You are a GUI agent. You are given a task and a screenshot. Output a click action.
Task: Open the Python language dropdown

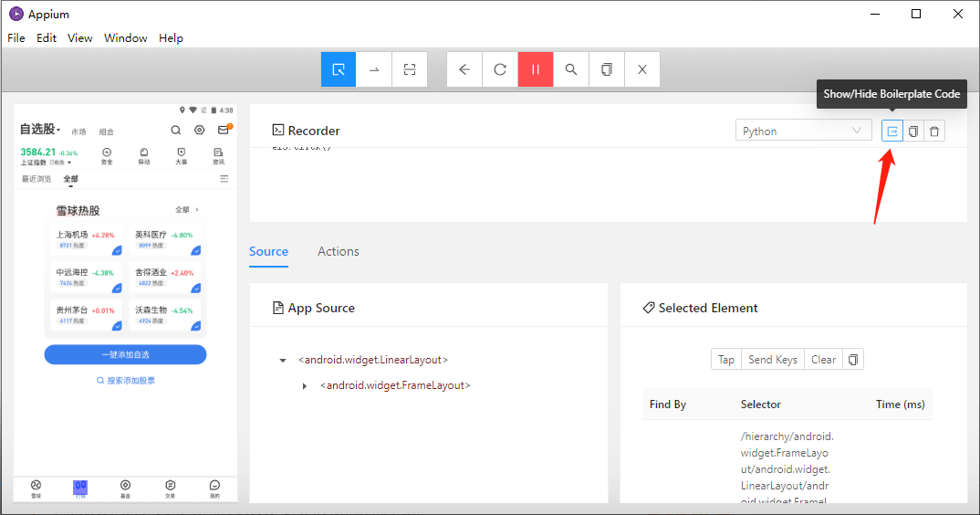(803, 131)
